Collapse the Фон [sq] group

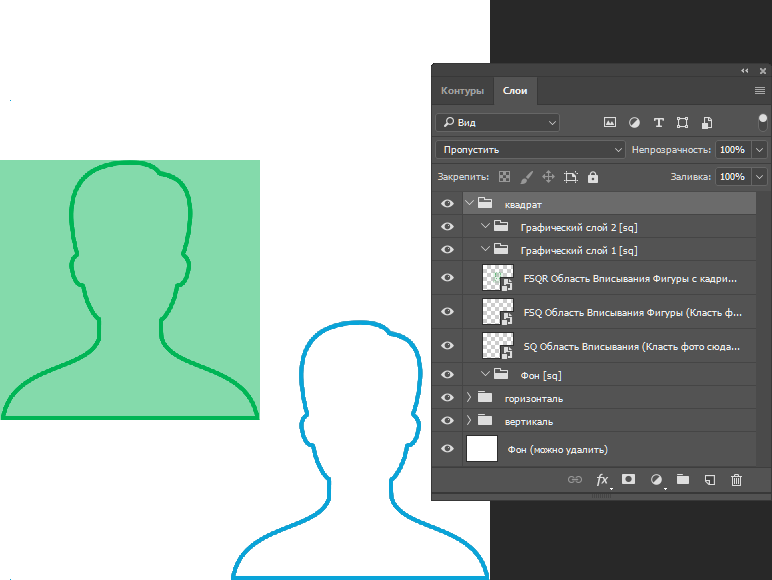485,374
